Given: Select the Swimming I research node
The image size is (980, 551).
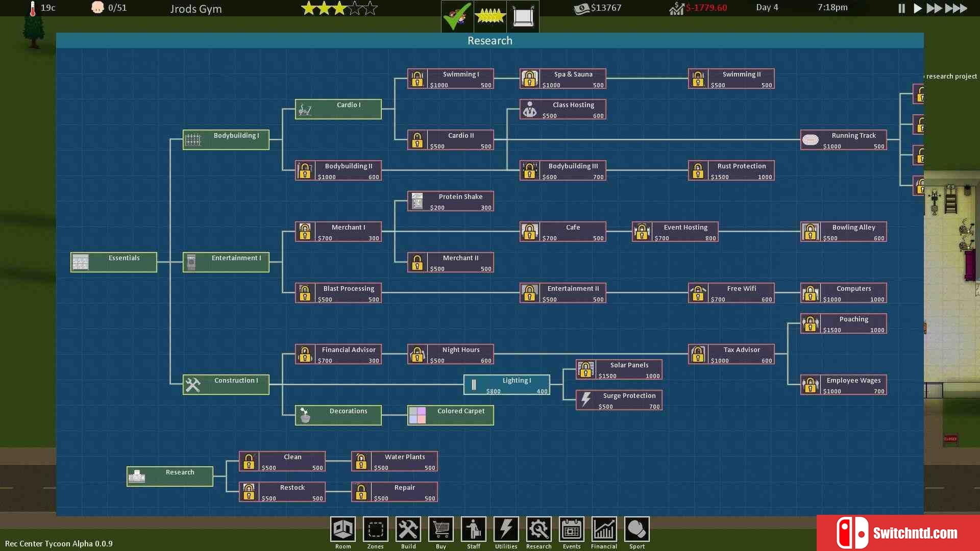Looking at the screenshot, I should 450,79.
